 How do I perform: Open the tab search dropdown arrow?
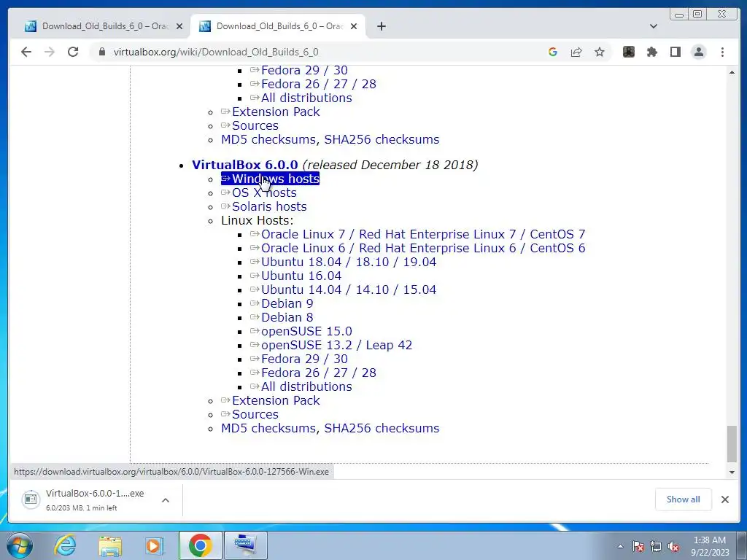(x=653, y=26)
